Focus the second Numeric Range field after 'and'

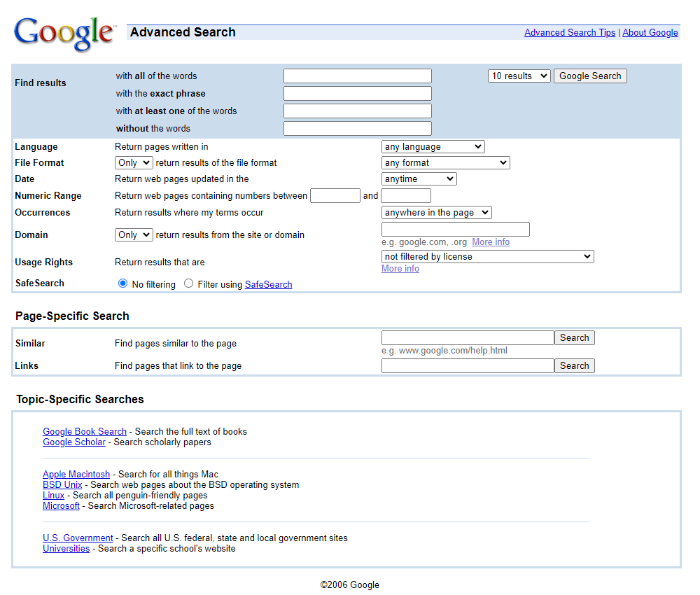(406, 195)
